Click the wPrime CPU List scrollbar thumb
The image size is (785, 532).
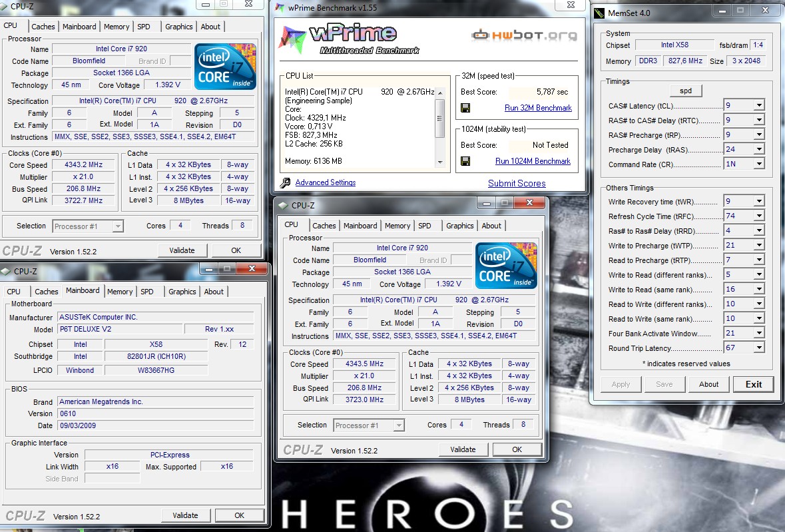[439, 118]
